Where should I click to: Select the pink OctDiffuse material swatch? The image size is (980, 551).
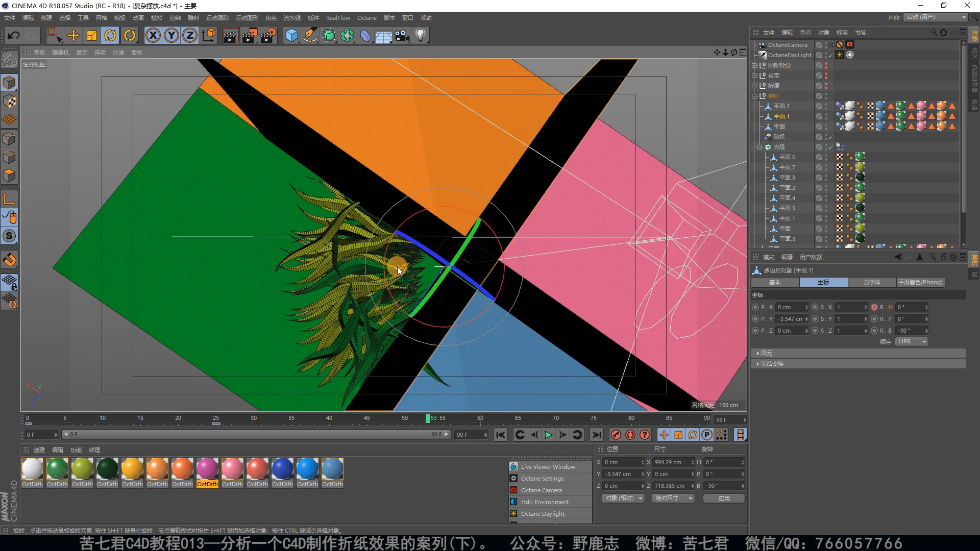pos(232,469)
